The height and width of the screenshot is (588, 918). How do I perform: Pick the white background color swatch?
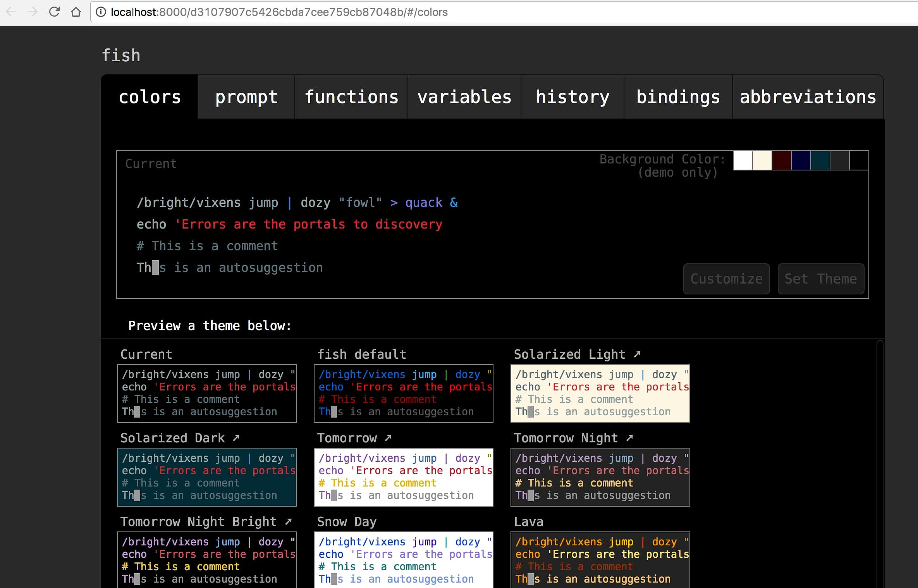pyautogui.click(x=743, y=160)
